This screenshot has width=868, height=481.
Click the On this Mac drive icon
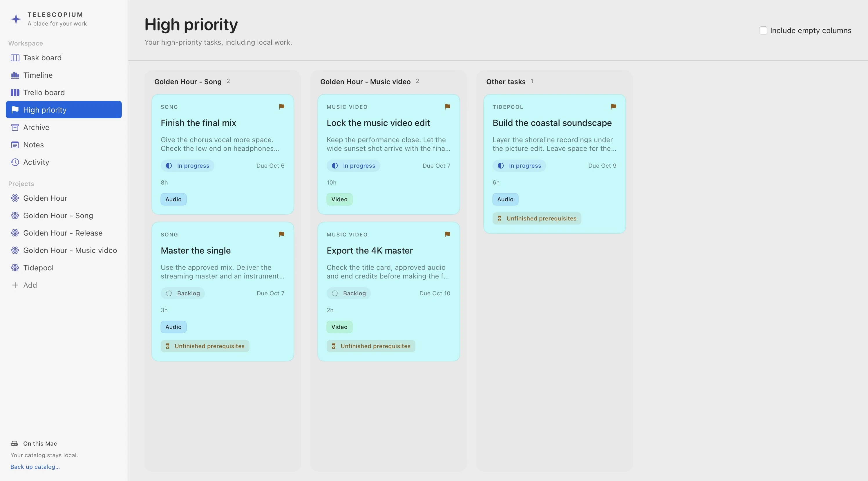click(15, 444)
